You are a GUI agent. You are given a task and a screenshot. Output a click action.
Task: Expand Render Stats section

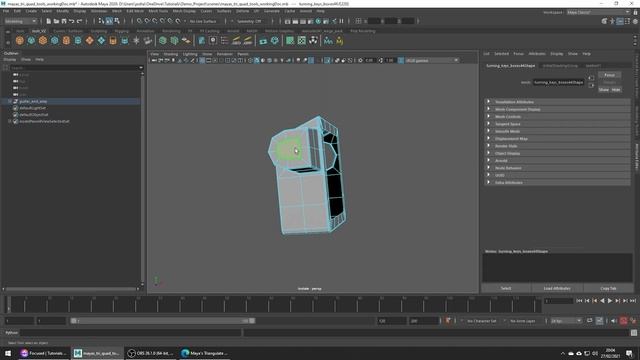(556, 146)
